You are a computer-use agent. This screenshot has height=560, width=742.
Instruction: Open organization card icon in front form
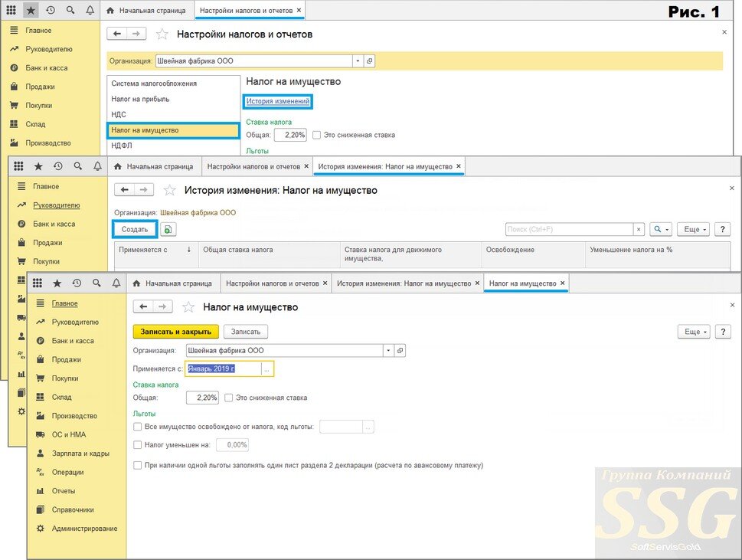coord(400,351)
